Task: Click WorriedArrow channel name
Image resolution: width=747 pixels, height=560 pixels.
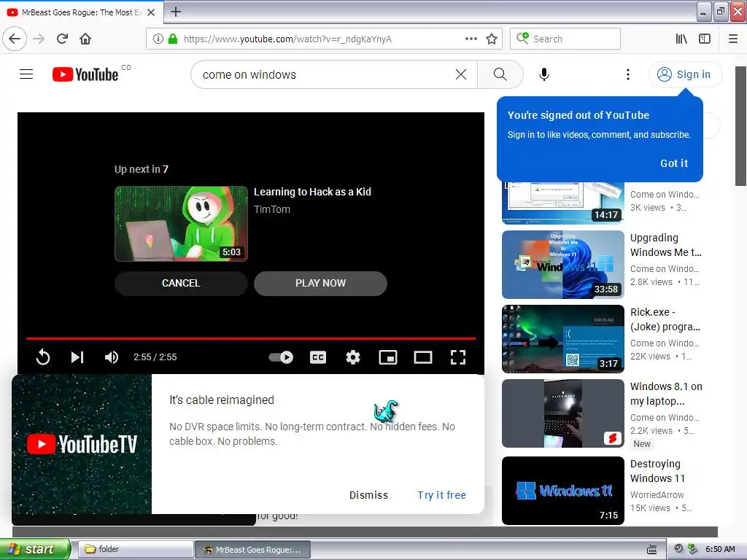Action: [x=657, y=495]
